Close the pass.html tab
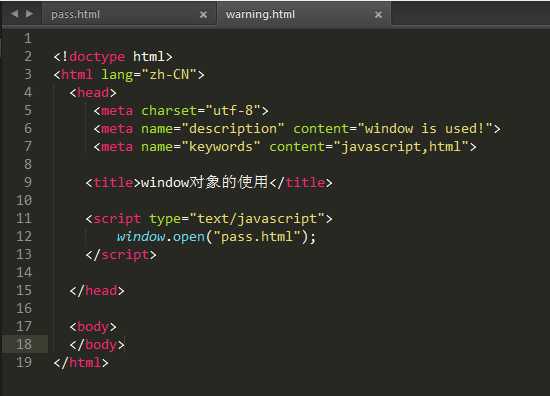 click(203, 15)
